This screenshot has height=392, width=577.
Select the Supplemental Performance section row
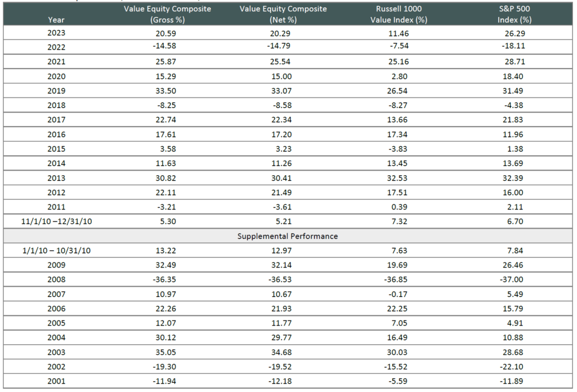287,236
